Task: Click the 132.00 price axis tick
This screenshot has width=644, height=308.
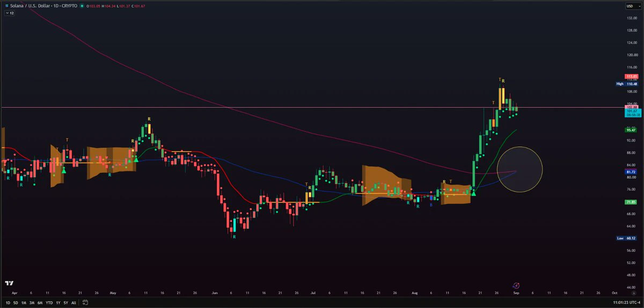Action: click(631, 18)
